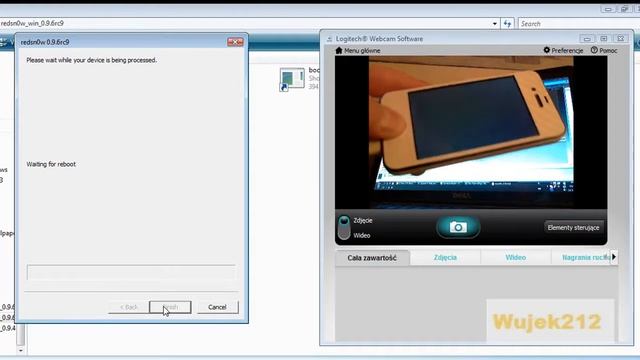Click the webcam live preview image

(471, 133)
